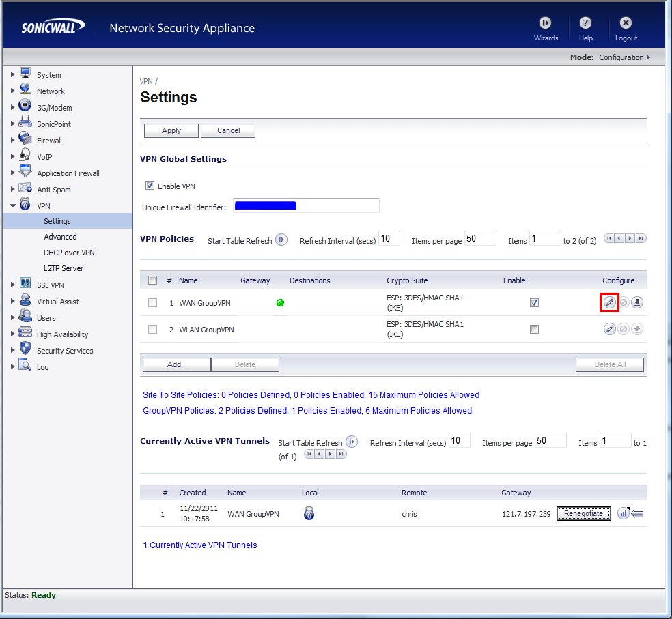Click the High Availability icon in sidebar

[x=25, y=332]
